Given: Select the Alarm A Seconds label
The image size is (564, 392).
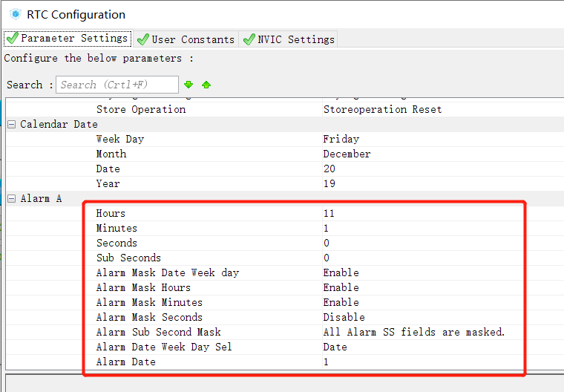Looking at the screenshot, I should (117, 243).
